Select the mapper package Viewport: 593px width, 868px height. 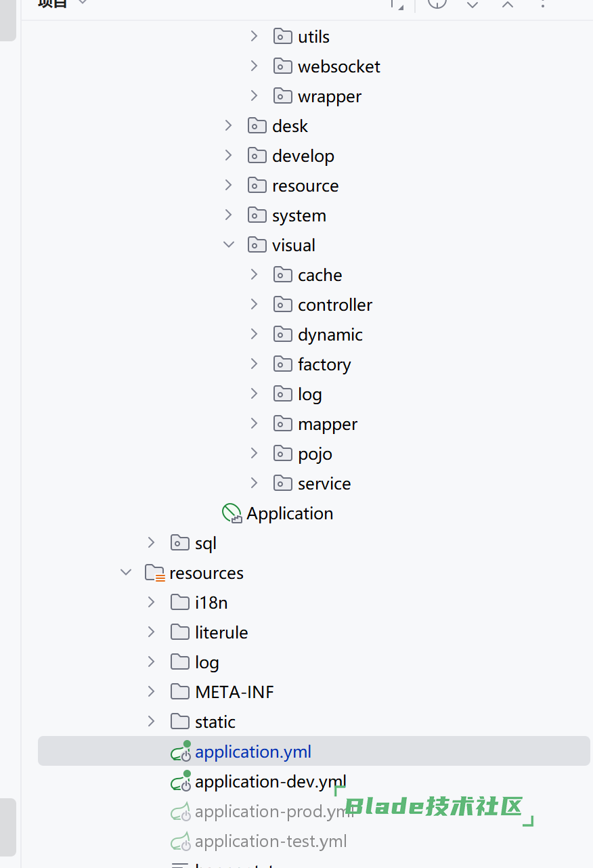327,424
